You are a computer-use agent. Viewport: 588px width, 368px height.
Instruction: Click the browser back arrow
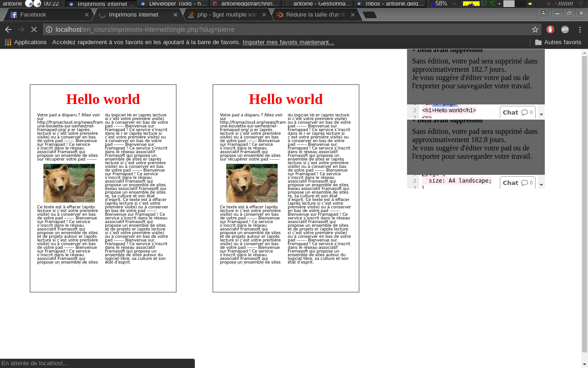coord(8,29)
